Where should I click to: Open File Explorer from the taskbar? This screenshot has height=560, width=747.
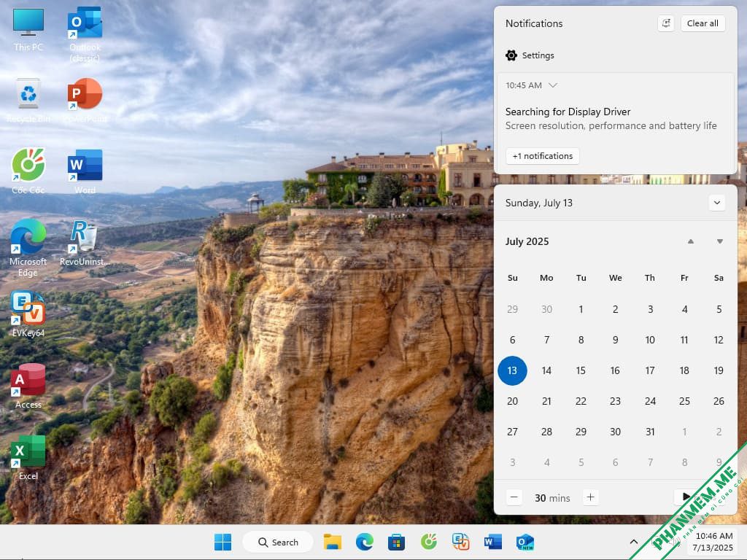point(333,542)
